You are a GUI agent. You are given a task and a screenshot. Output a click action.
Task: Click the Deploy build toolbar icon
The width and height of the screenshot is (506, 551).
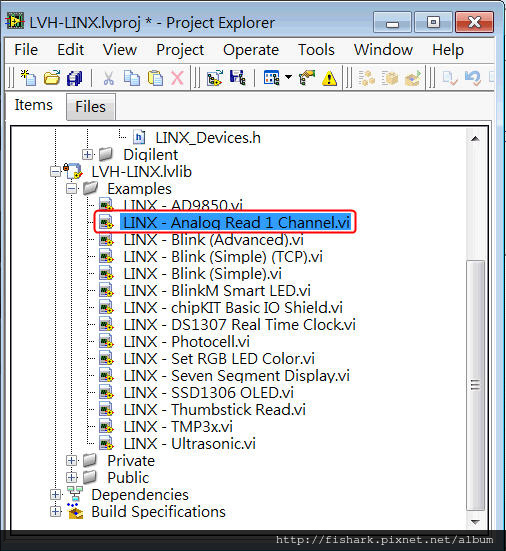coord(413,78)
